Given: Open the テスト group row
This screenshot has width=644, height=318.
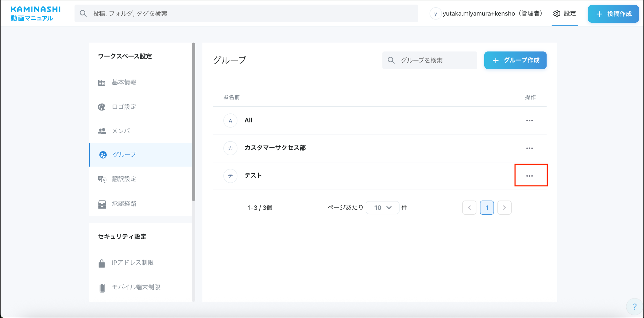Looking at the screenshot, I should [380, 176].
